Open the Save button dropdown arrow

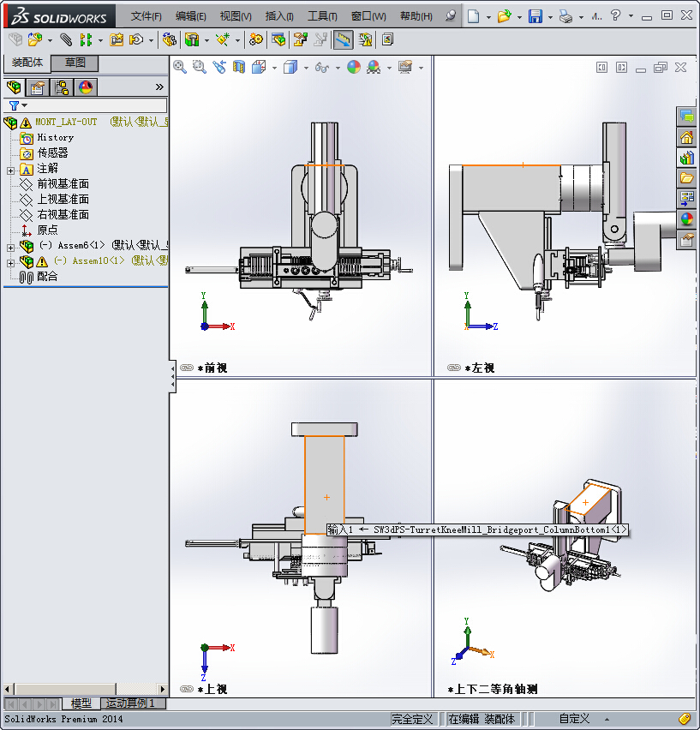[x=550, y=17]
